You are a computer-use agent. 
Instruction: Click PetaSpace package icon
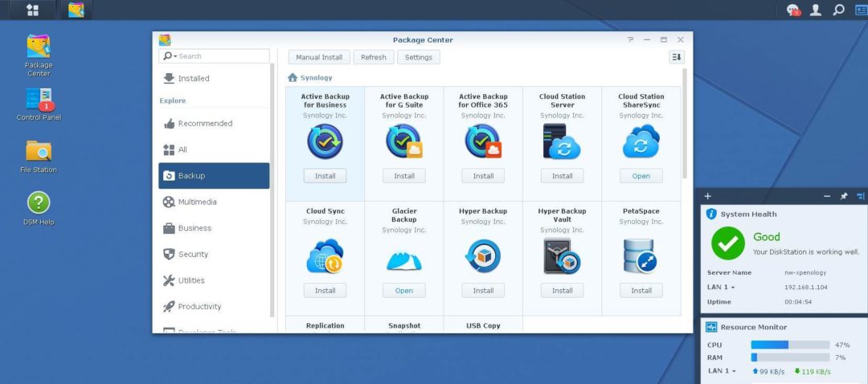click(x=641, y=256)
